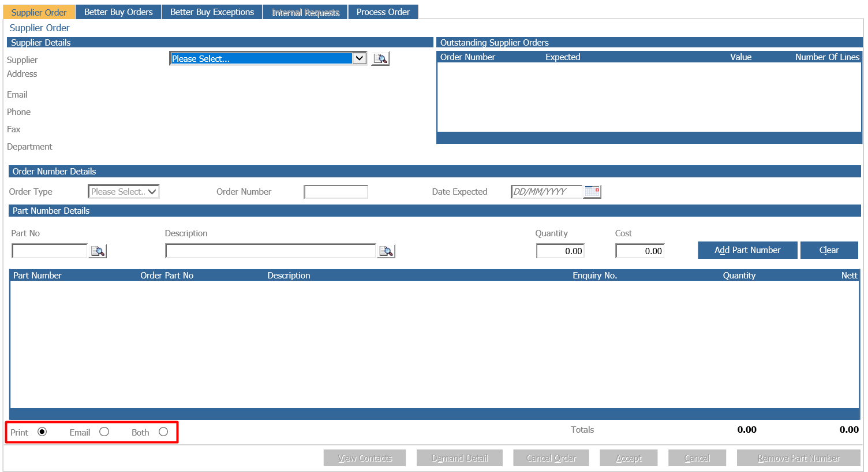This screenshot has height=472, width=868.
Task: Open the Part No search icon
Action: (x=98, y=251)
